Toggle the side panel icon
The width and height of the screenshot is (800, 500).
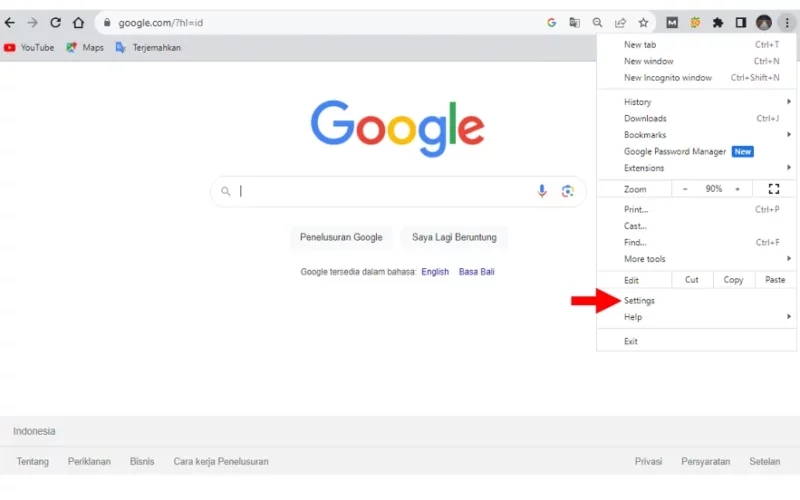click(741, 22)
